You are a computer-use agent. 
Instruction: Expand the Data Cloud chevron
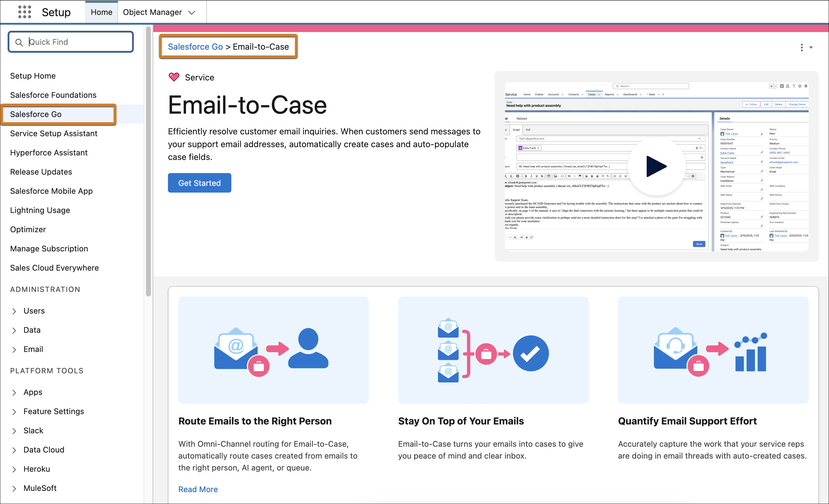(x=14, y=450)
